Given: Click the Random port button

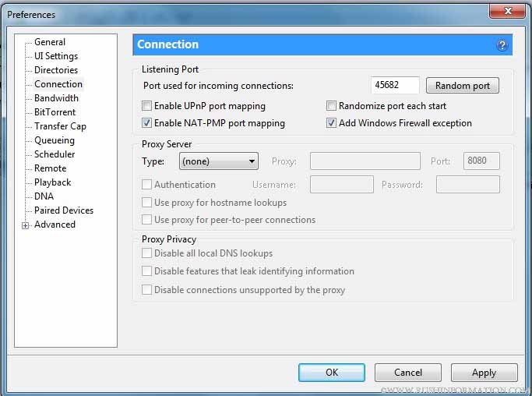Looking at the screenshot, I should 463,86.
